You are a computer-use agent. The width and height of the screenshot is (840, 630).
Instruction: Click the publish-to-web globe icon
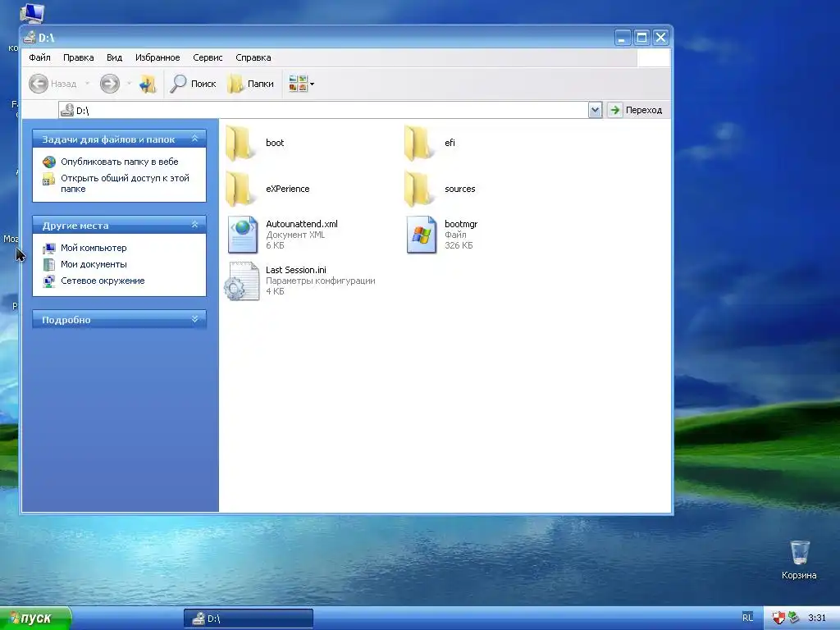(x=48, y=162)
